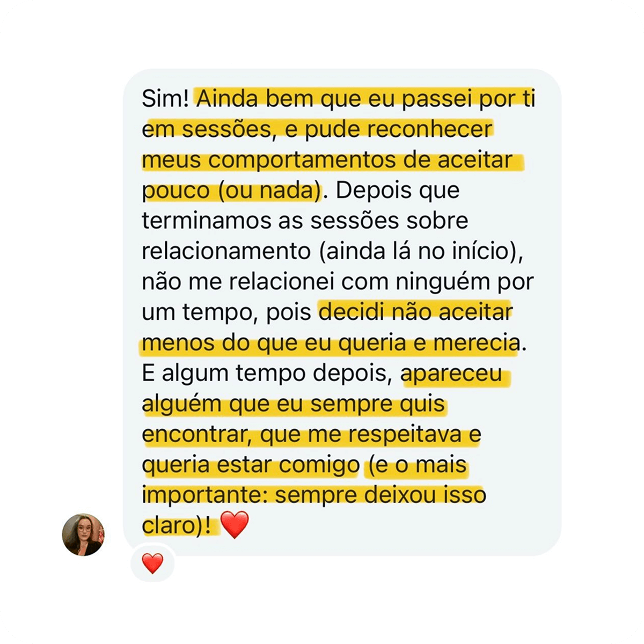Select highlighted text "Ainda bem que eu passei por ti"
The image size is (644, 644).
pos(366,99)
